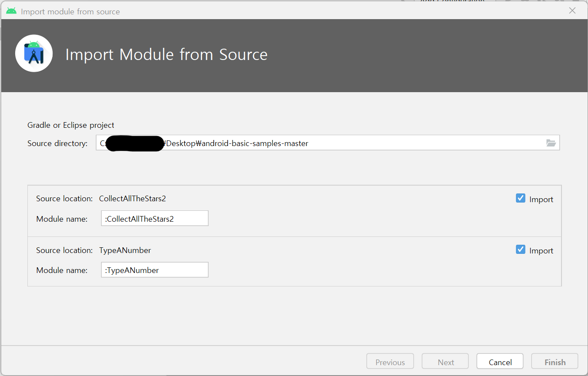Click the Android Studio logo in the title bar
Screen dimensions: 588x376
11,10
